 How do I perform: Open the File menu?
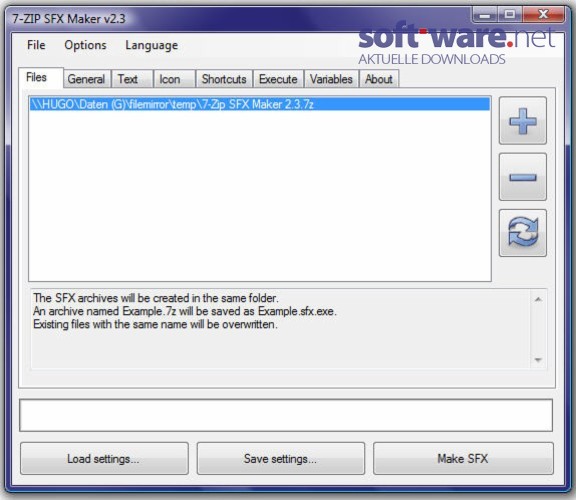click(x=36, y=45)
